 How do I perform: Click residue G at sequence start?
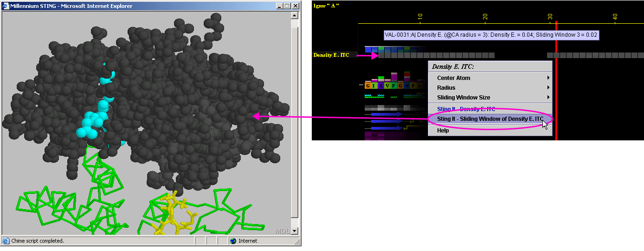(x=368, y=86)
